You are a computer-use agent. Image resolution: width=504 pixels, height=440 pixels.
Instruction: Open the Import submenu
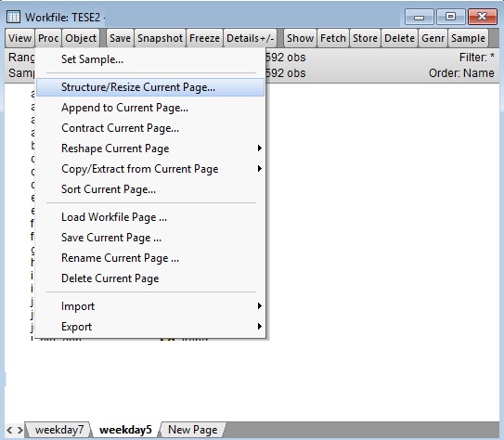click(149, 306)
